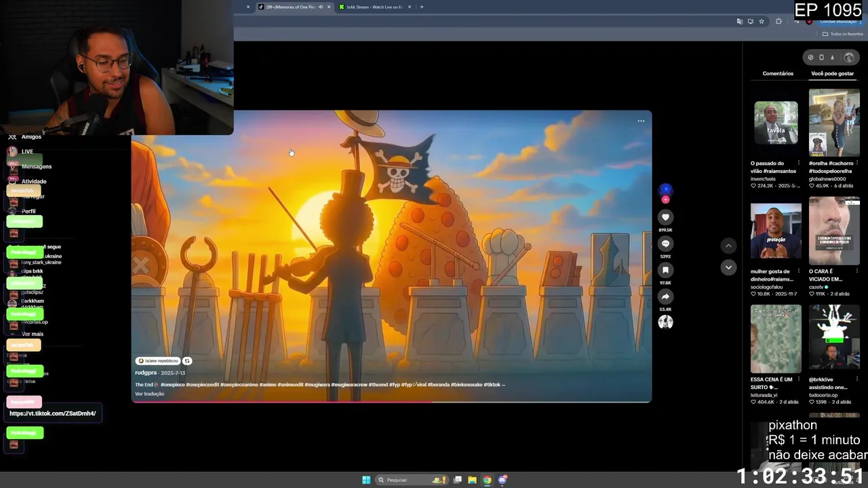Open comments via the speech bubble icon

[665, 243]
